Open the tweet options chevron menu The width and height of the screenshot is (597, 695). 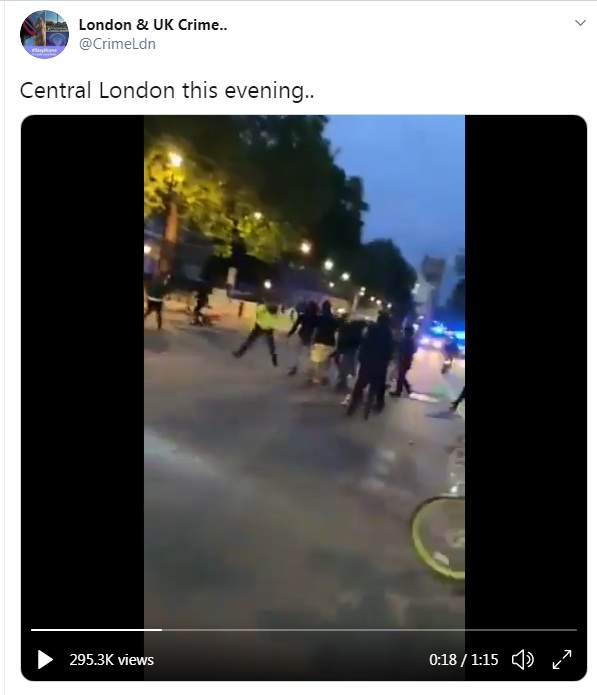tap(580, 23)
